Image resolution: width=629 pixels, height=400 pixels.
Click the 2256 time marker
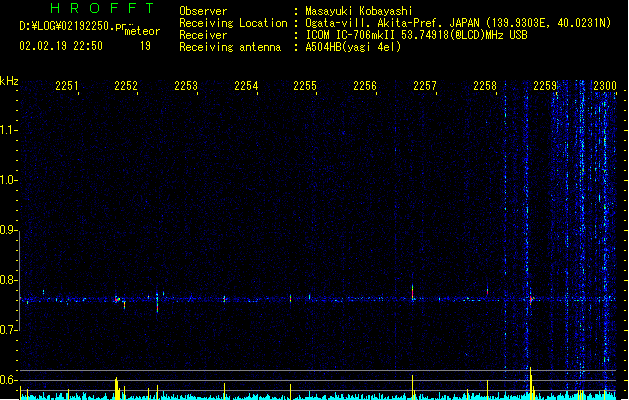click(365, 86)
